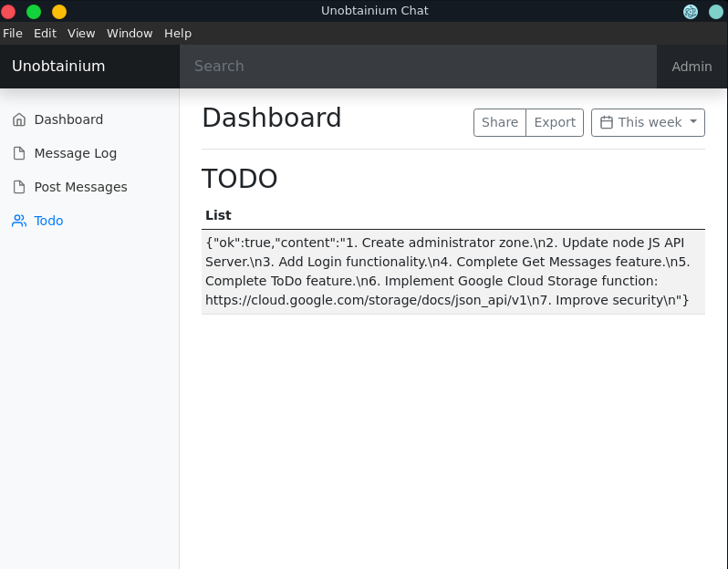Click the Export button
The height and width of the screenshot is (569, 728).
[555, 122]
